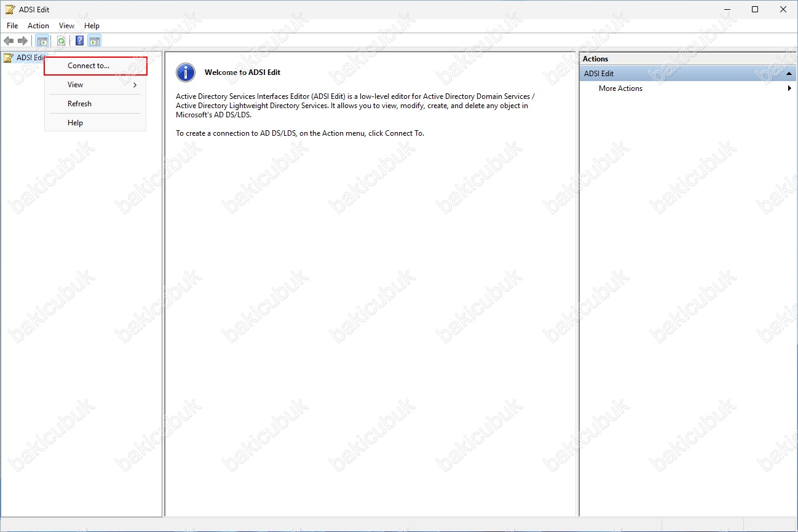
Task: Toggle Show/Hide Action Pane toolbar icon
Action: [x=94, y=41]
